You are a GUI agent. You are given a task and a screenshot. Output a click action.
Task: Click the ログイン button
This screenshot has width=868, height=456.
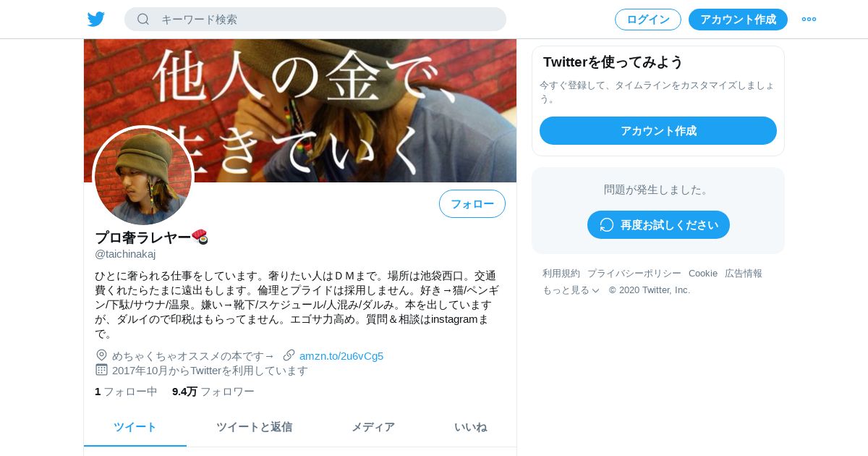pyautogui.click(x=648, y=20)
